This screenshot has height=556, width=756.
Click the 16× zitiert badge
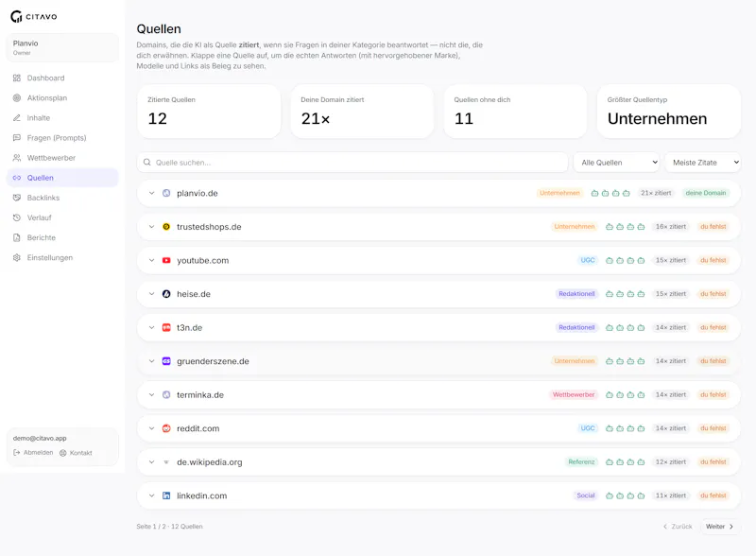pyautogui.click(x=670, y=227)
